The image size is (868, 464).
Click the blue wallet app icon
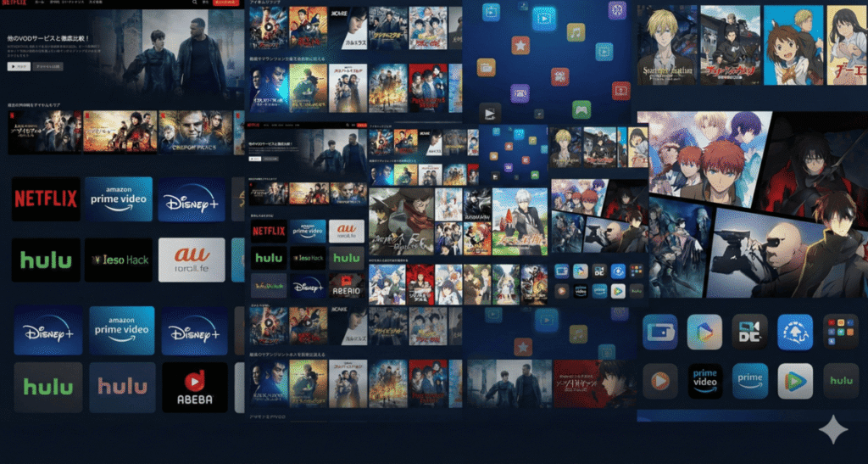[x=659, y=332]
